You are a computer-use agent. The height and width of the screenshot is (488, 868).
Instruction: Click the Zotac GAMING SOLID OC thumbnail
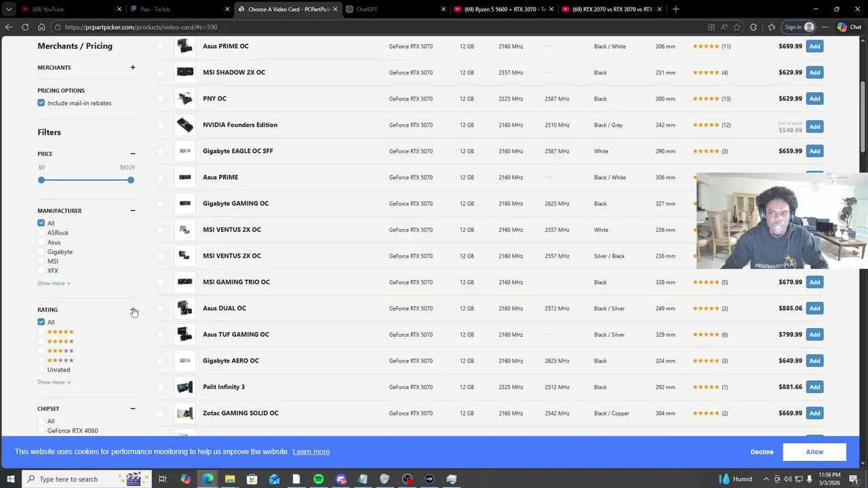pyautogui.click(x=184, y=413)
